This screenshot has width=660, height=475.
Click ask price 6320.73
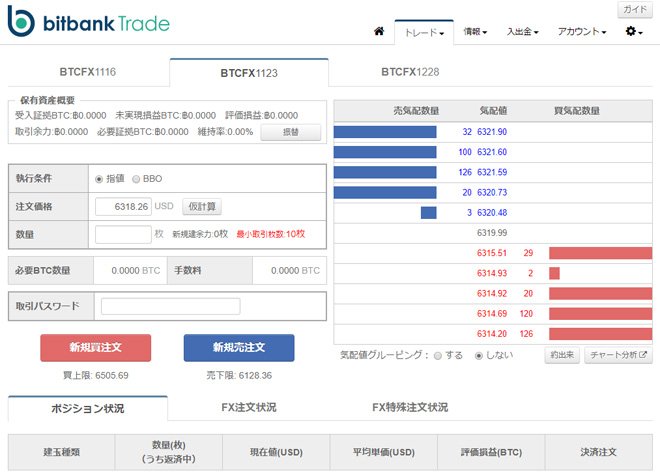point(492,192)
